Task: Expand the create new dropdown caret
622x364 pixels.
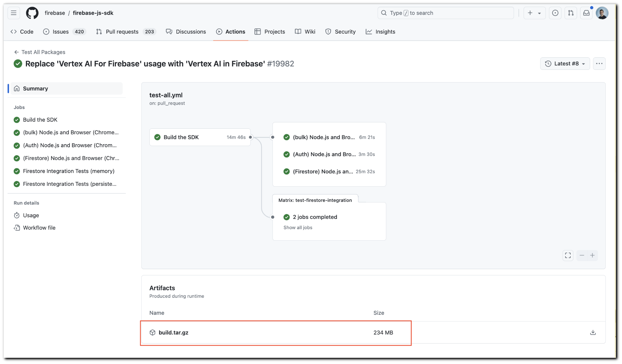Action: [x=539, y=13]
